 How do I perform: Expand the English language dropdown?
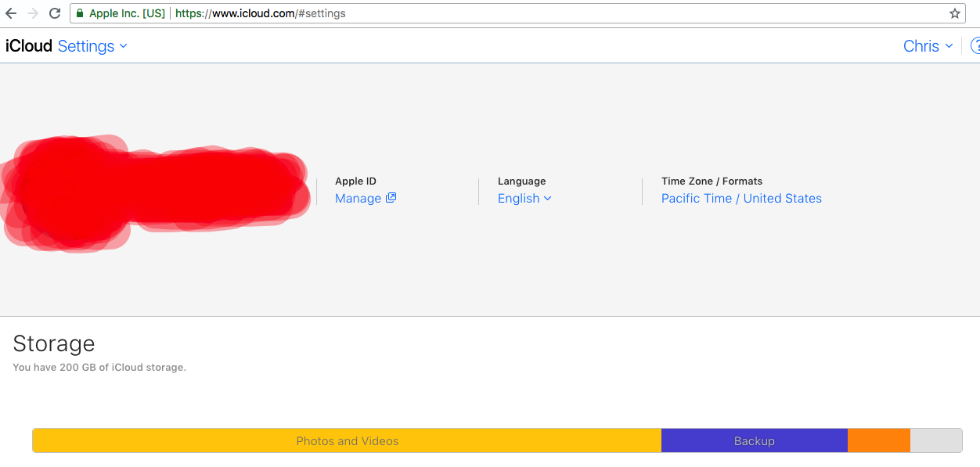[x=524, y=199]
